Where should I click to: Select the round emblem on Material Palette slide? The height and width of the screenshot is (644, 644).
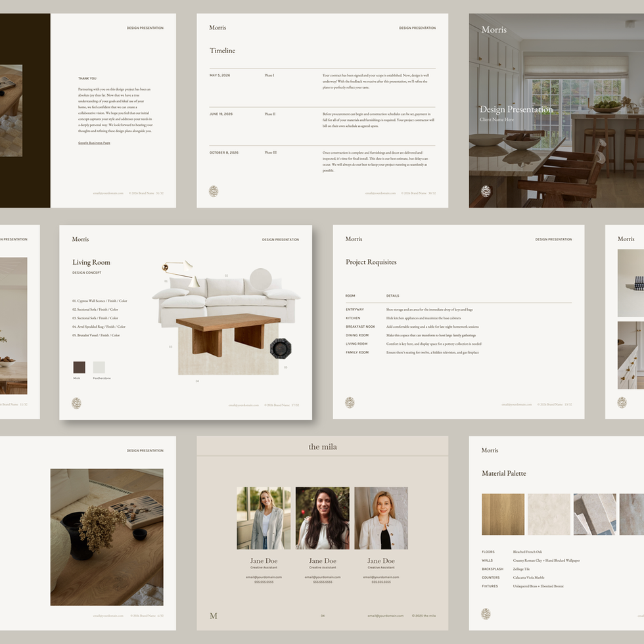pos(486,614)
